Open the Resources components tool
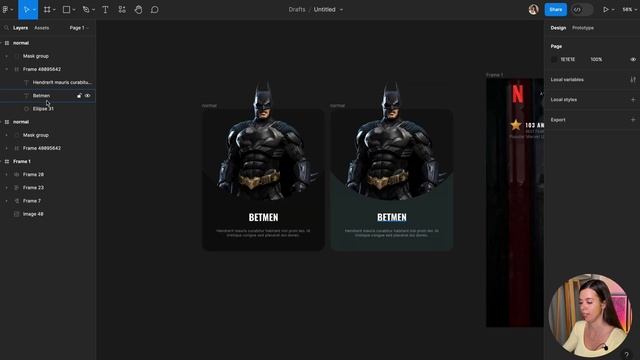This screenshot has height=360, width=640. pyautogui.click(x=122, y=9)
